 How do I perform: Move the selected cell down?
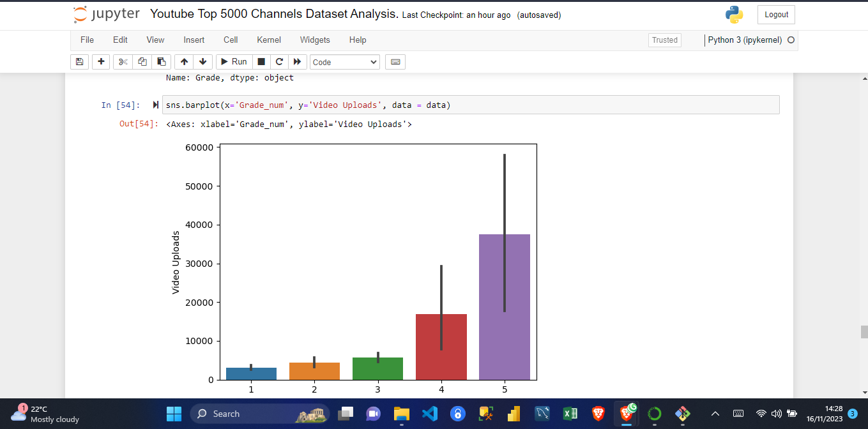click(202, 62)
